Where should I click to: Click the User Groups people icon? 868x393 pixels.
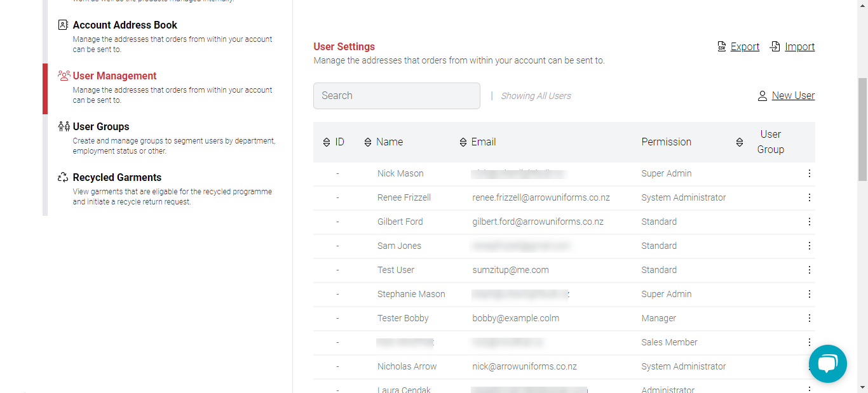(64, 126)
